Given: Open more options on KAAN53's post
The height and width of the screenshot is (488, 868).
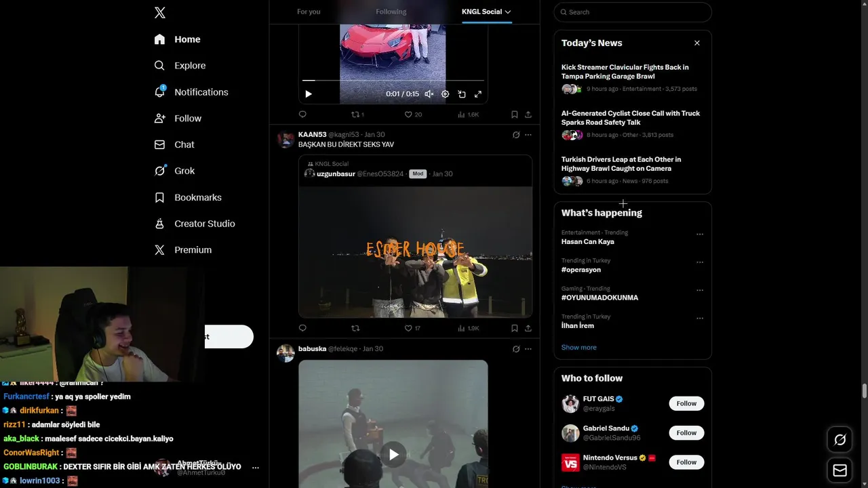Looking at the screenshot, I should pos(528,135).
